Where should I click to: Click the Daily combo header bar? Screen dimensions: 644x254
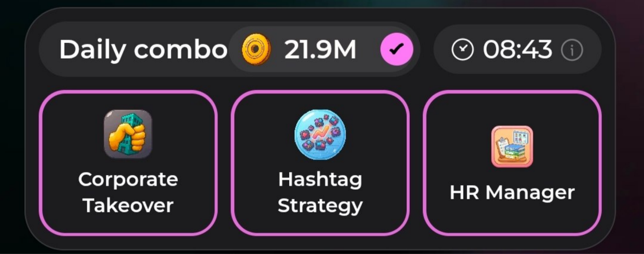229,49
